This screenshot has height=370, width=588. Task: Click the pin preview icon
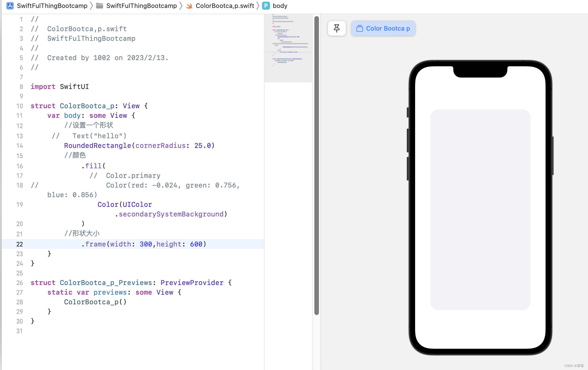click(336, 28)
